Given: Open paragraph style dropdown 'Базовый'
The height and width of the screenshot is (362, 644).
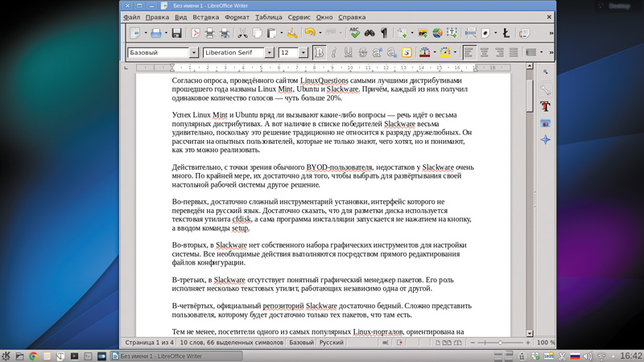Looking at the screenshot, I should pyautogui.click(x=194, y=52).
